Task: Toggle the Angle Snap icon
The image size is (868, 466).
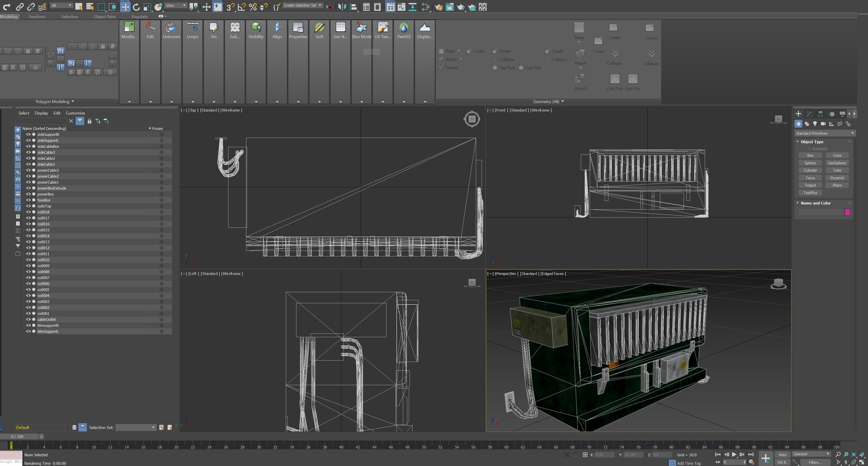Action: click(242, 7)
